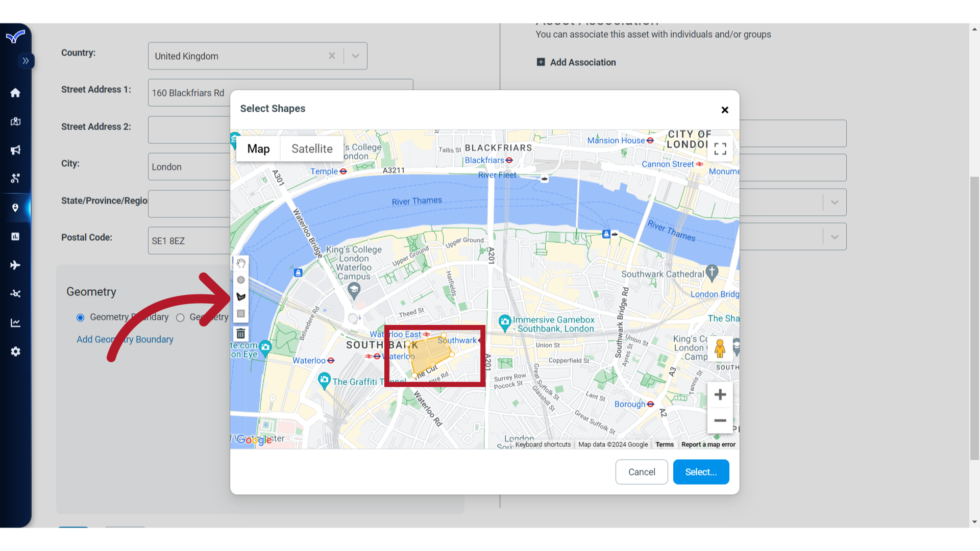Expand the Country dropdown selector

(355, 56)
